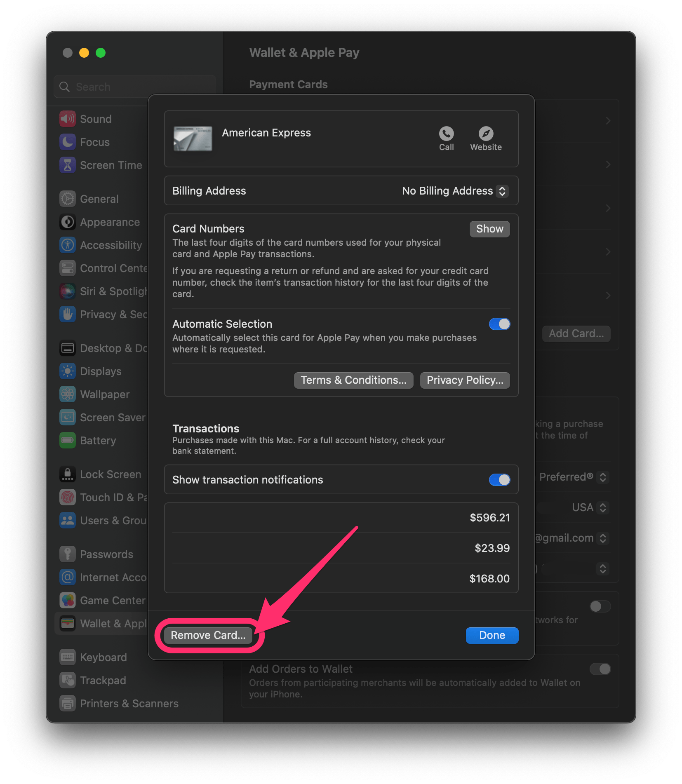Expand the second payment card row chevron
The width and height of the screenshot is (682, 784).
point(608,164)
